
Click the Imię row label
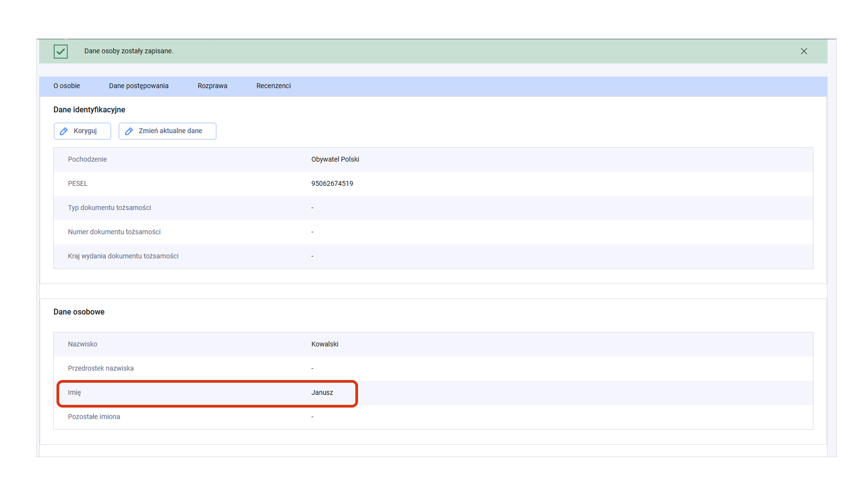pyautogui.click(x=74, y=393)
